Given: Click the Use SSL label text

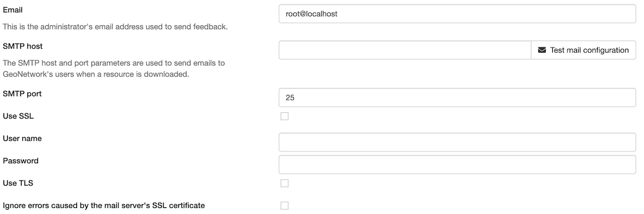Looking at the screenshot, I should tap(18, 116).
